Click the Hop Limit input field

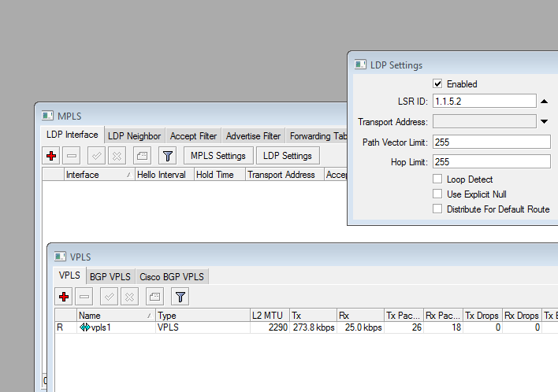pos(492,161)
